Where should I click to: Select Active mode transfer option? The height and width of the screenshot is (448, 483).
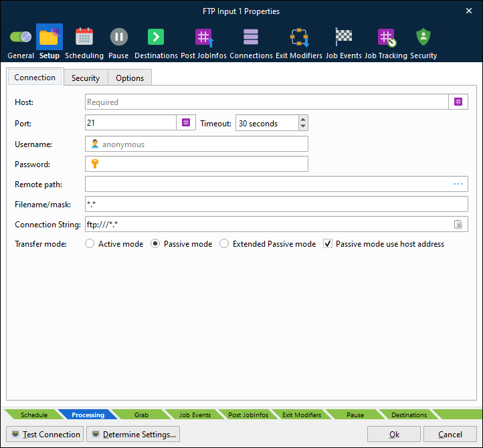pos(90,244)
